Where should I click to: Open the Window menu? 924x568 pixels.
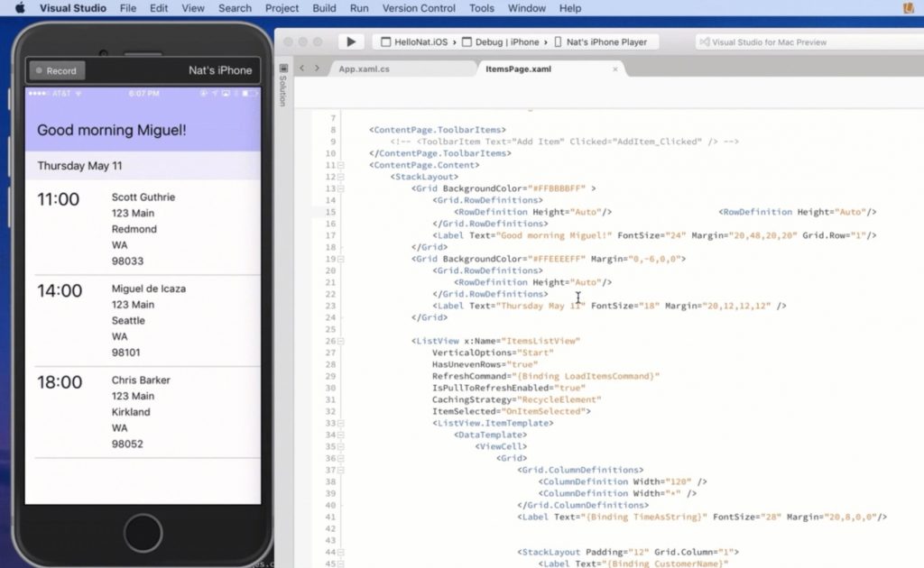tap(526, 8)
